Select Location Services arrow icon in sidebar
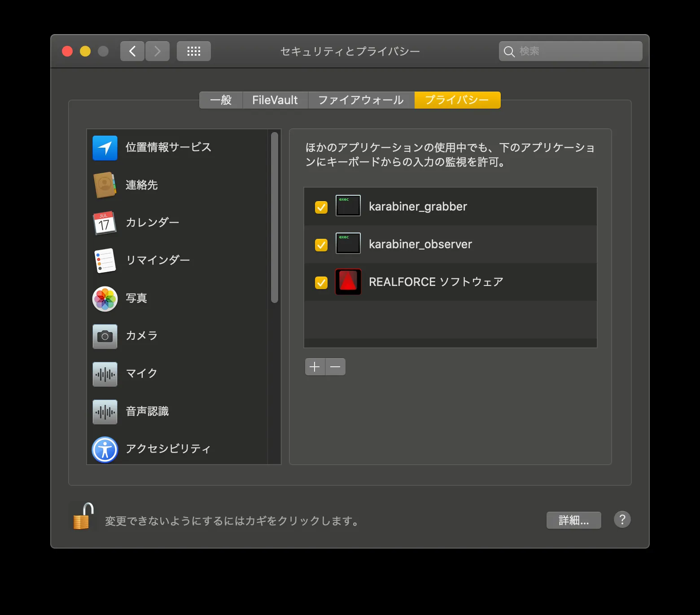This screenshot has width=700, height=615. click(105, 148)
